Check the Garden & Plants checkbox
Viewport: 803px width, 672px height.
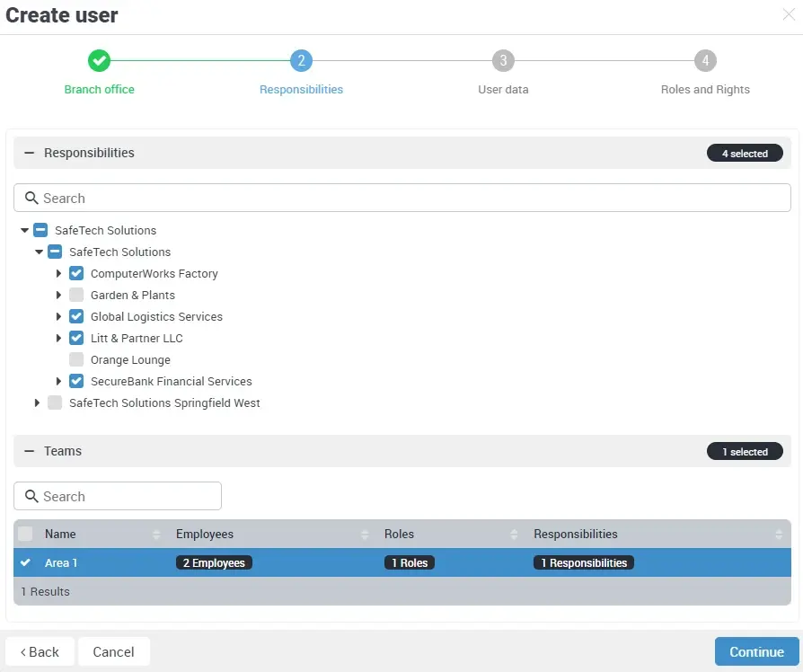tap(76, 295)
